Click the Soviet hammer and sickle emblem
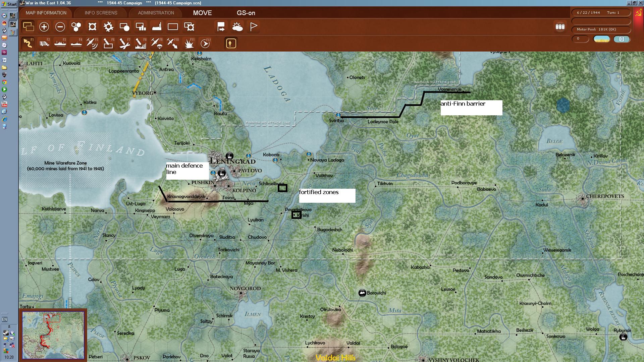Image resolution: width=644 pixels, height=362 pixels. click(x=638, y=13)
